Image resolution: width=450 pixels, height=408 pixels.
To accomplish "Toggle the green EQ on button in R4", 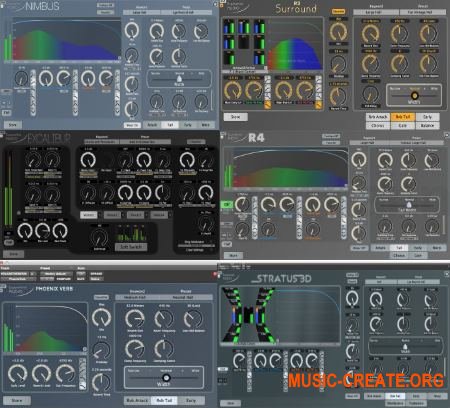I will point(227,204).
